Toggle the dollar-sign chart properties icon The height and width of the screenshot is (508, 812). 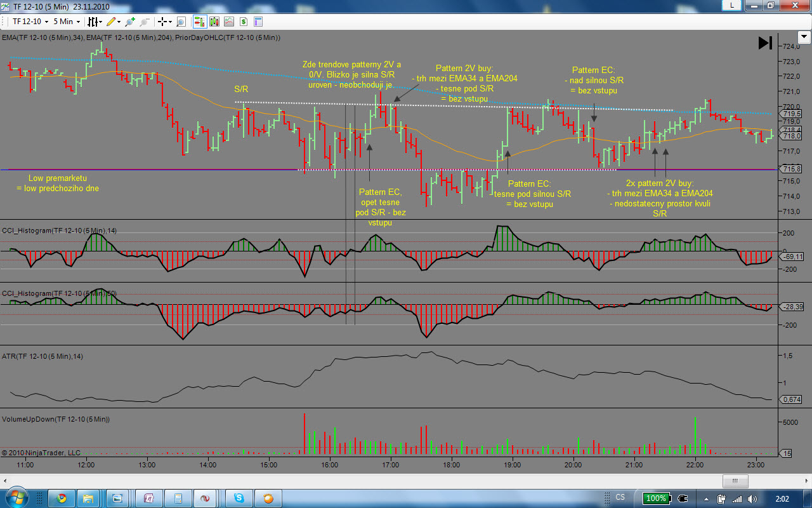pyautogui.click(x=244, y=22)
